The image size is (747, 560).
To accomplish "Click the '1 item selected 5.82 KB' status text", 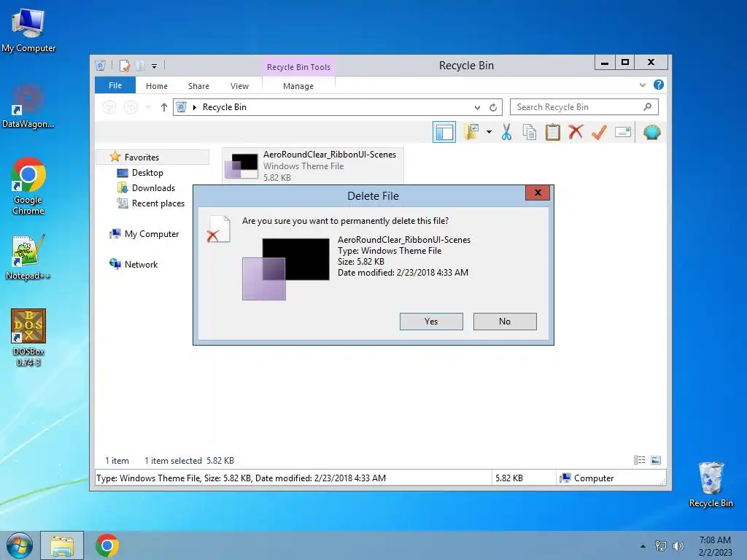I will [189, 461].
